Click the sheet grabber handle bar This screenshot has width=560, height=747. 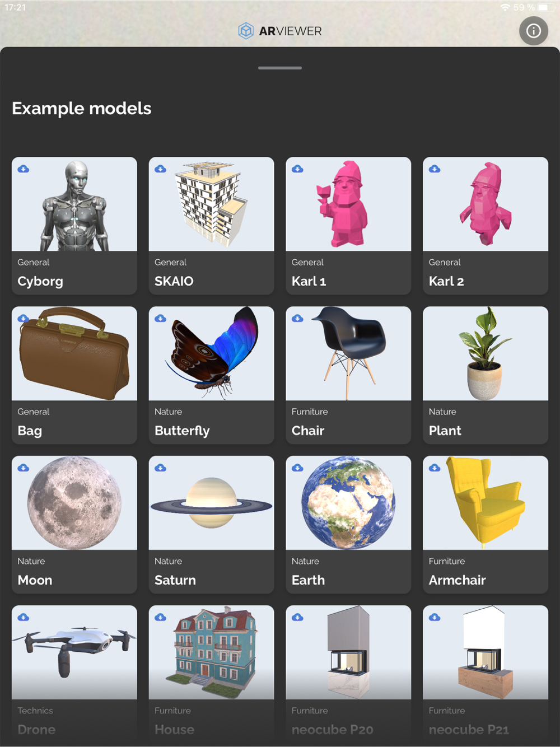(x=280, y=68)
